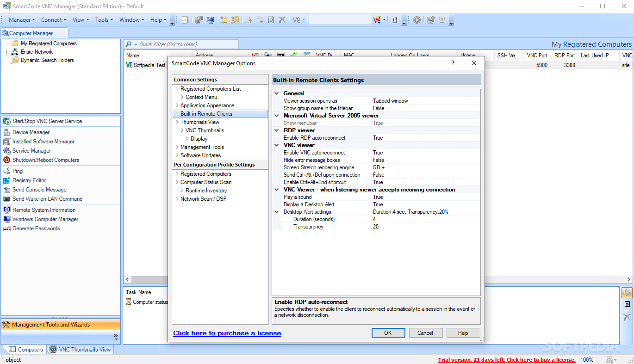Click the grayed delete X toolbar icon
634x364 pixels.
point(282,20)
